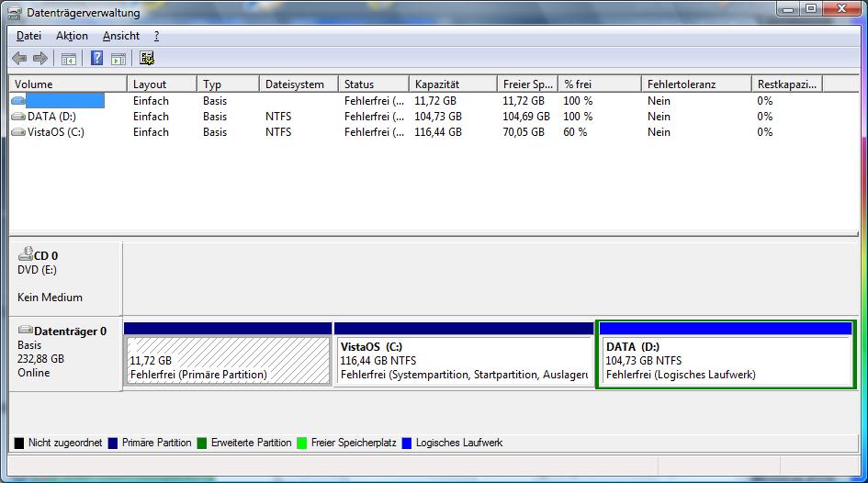Select the VistaOS (C:) volume drive icon
The height and width of the screenshot is (483, 868).
(x=18, y=132)
